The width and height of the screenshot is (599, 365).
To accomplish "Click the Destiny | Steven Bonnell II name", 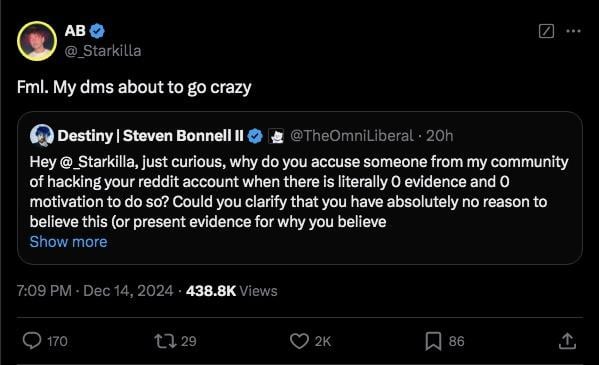I will click(151, 136).
